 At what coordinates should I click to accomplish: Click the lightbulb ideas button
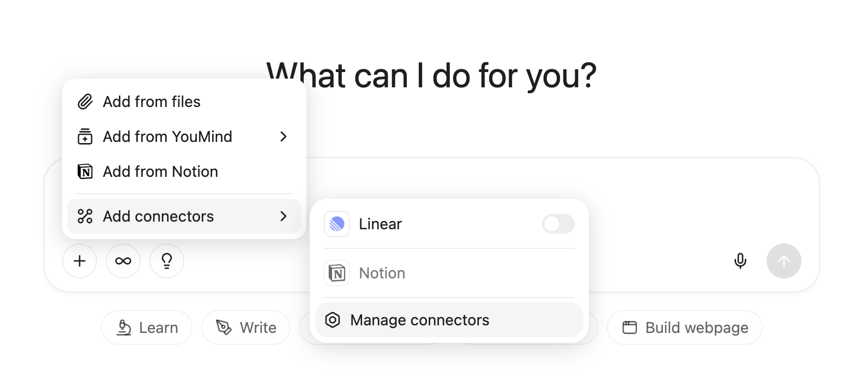click(x=167, y=261)
